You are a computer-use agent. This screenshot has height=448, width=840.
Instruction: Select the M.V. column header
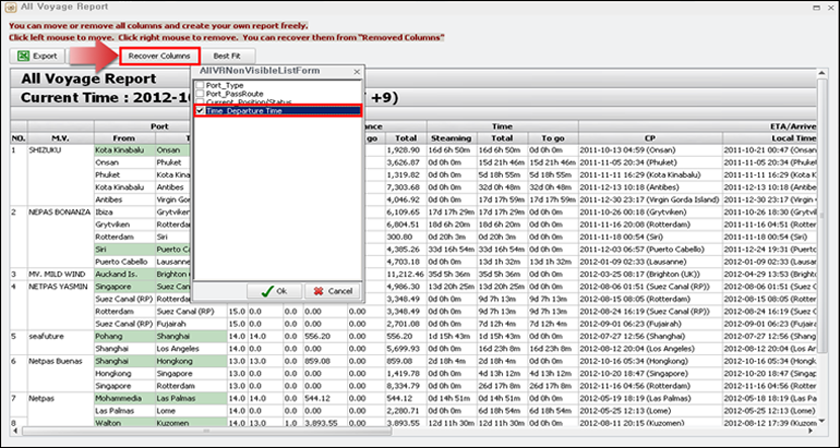61,138
